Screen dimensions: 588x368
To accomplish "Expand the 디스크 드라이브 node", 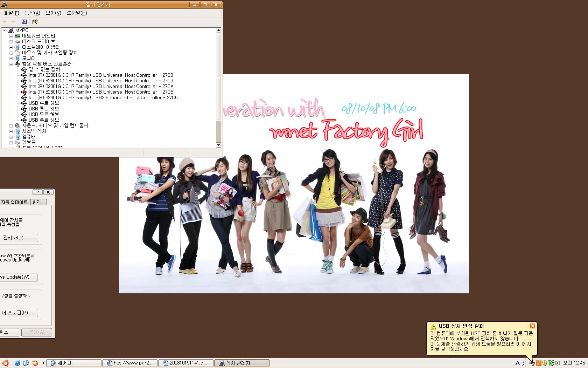I will [x=11, y=42].
